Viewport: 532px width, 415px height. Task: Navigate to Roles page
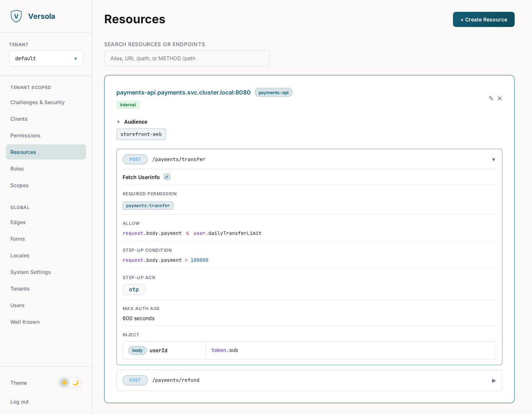tap(46, 169)
